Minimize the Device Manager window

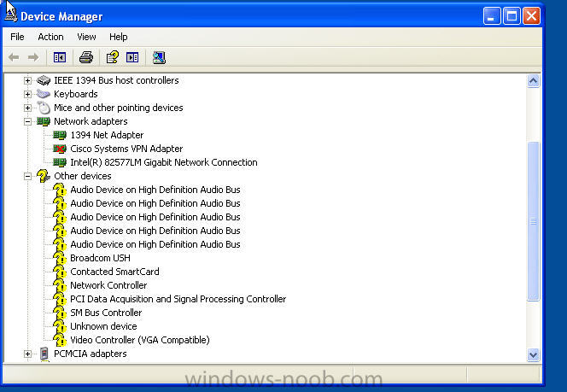pyautogui.click(x=492, y=16)
